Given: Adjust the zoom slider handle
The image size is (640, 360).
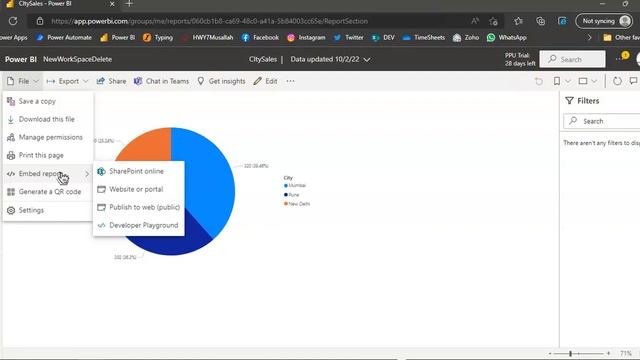Looking at the screenshot, I should [570, 353].
